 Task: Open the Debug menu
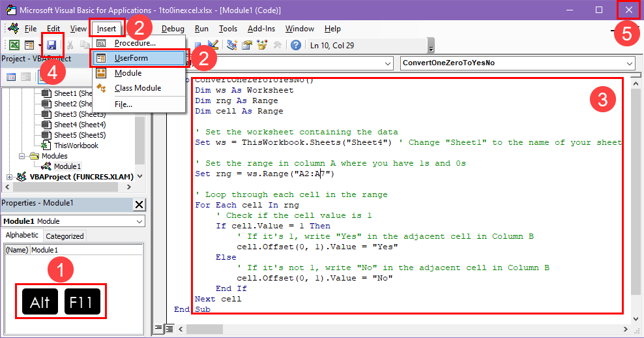pyautogui.click(x=173, y=29)
